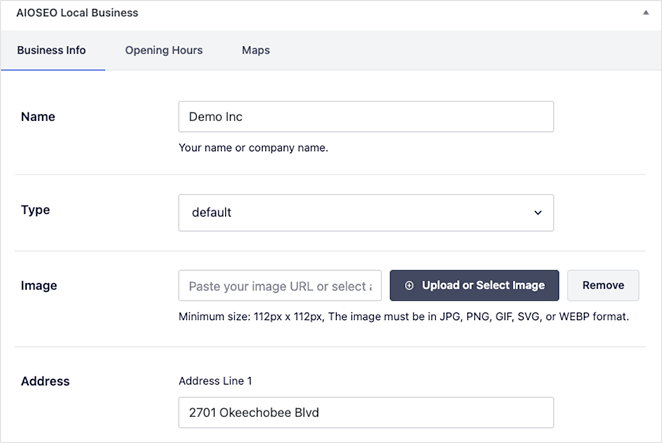Open the Opening Hours tab
The height and width of the screenshot is (443, 662).
pyautogui.click(x=164, y=50)
